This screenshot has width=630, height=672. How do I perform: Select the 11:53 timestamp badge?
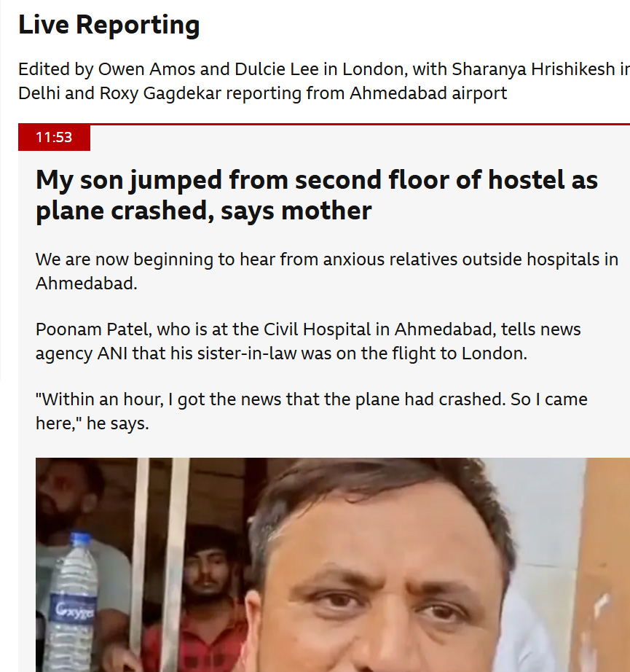coord(54,137)
